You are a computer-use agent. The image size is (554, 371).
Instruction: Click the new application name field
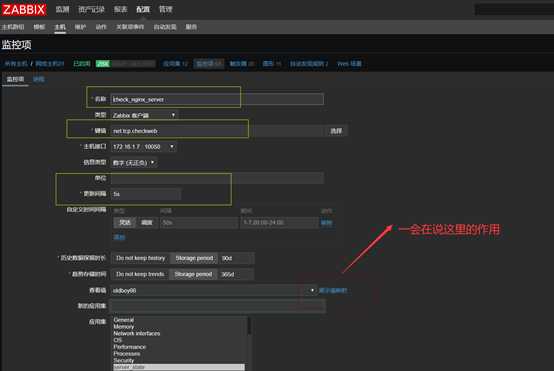[x=218, y=306]
